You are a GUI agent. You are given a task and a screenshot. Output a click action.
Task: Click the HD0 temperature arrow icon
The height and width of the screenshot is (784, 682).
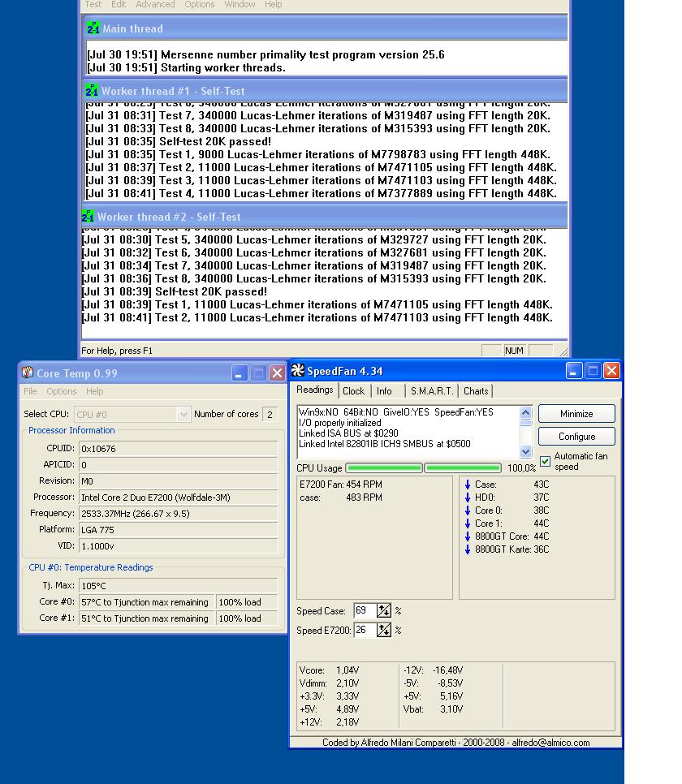tap(468, 498)
